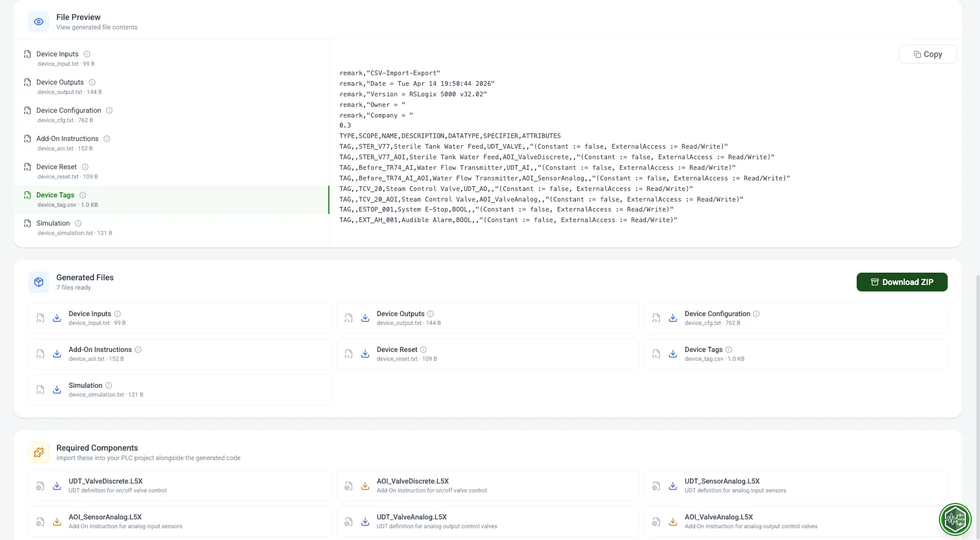Download AOI_ValveDiscrete.L5X component
The image size is (980, 540).
365,486
